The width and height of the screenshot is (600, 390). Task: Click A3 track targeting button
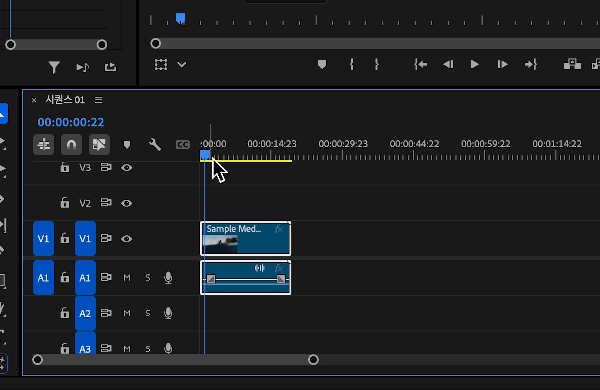(x=85, y=344)
